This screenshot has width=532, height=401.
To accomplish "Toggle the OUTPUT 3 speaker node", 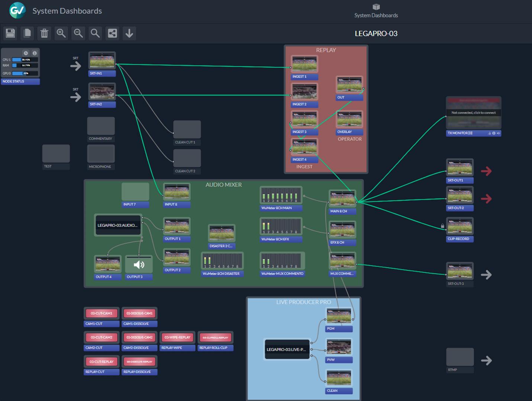I will click(x=139, y=265).
